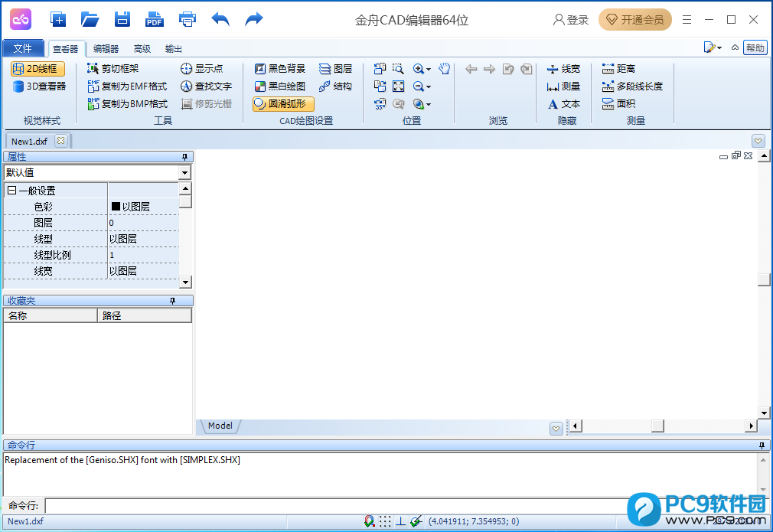Viewport: 773px width, 532px height.
Task: Click the 开通会员 membership button
Action: point(635,20)
